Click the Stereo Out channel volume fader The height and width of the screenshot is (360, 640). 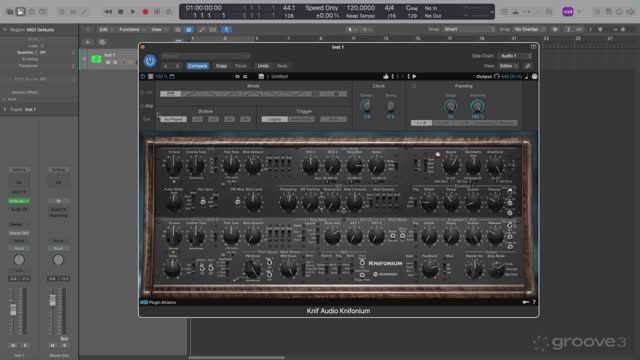click(53, 300)
